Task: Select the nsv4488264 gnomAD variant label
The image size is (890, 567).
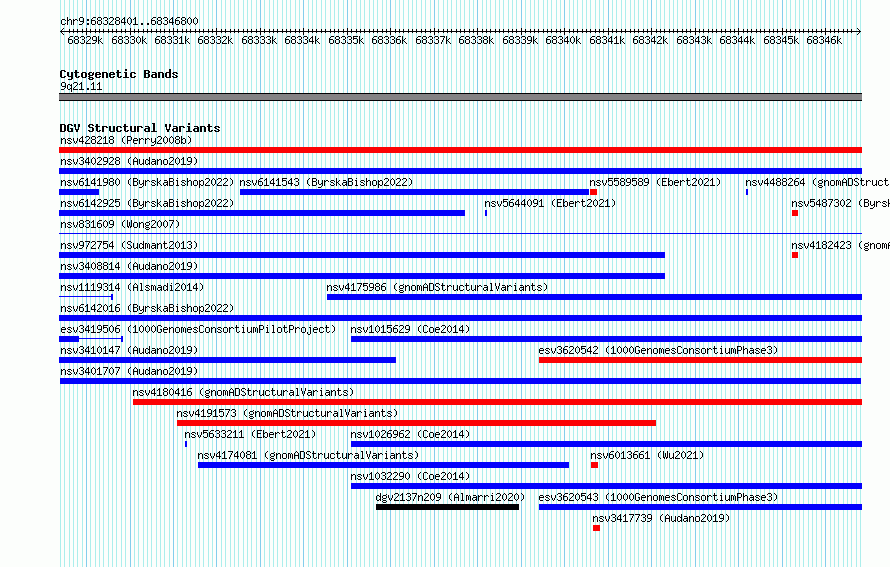Action: pyautogui.click(x=817, y=182)
